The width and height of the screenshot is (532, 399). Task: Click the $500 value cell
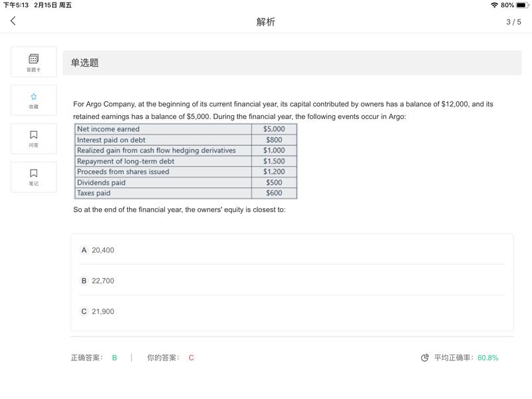pos(274,182)
